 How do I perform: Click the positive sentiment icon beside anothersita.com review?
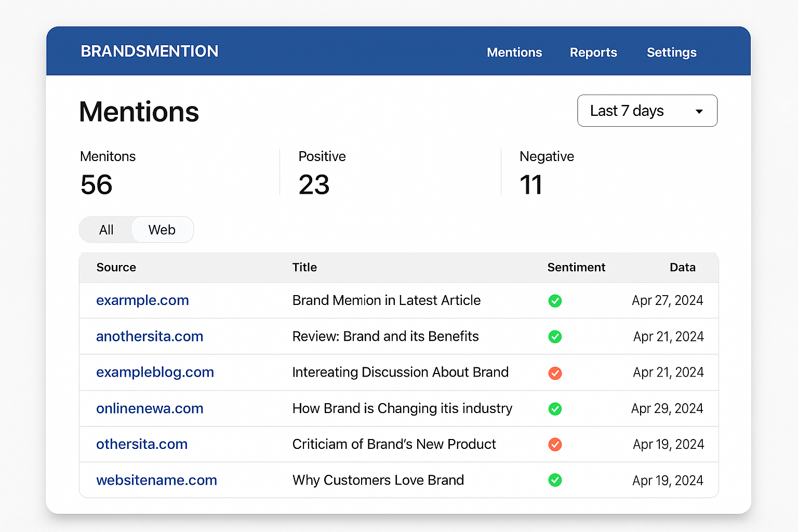555,337
